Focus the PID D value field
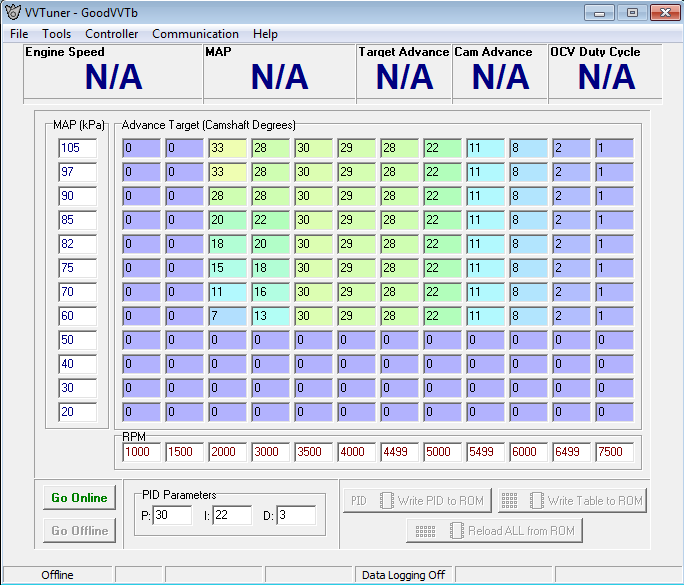 click(x=296, y=515)
